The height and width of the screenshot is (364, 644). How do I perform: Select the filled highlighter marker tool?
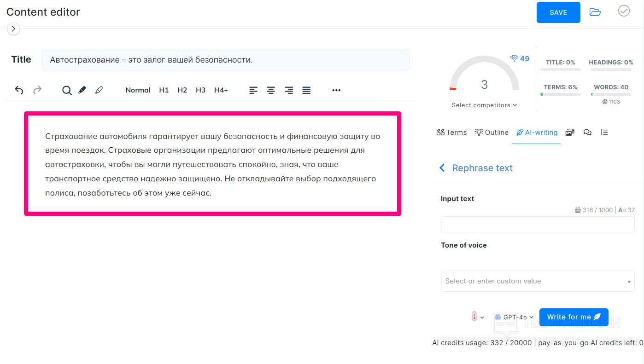[82, 90]
